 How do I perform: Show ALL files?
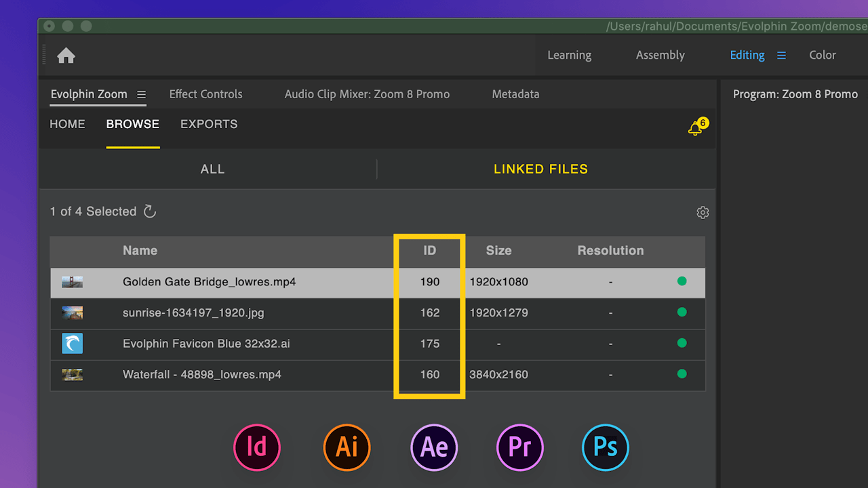click(212, 169)
